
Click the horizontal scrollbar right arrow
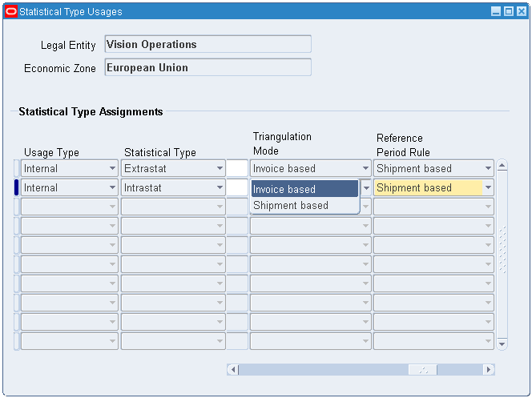pyautogui.click(x=489, y=370)
